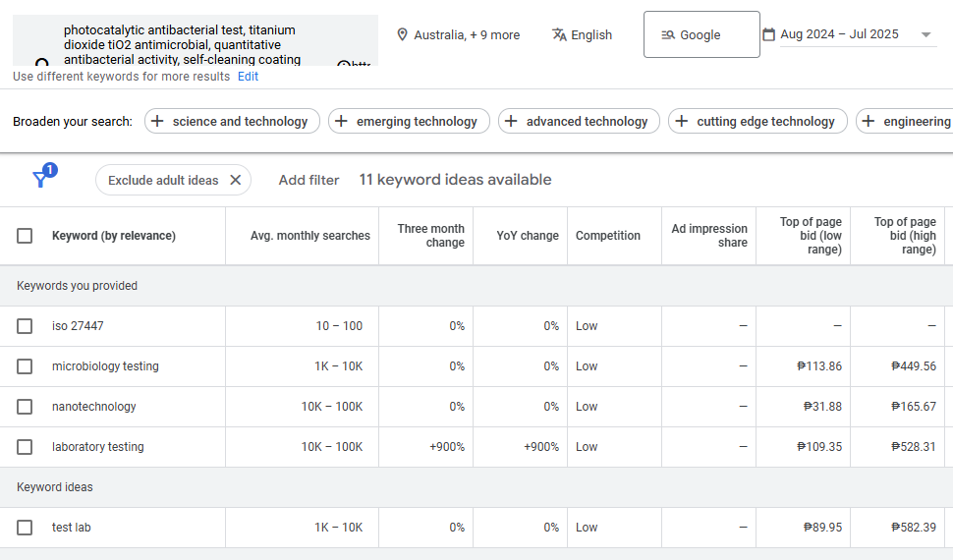Check the box for 'nanotechnology' keyword
This screenshot has width=953, height=560.
click(25, 407)
